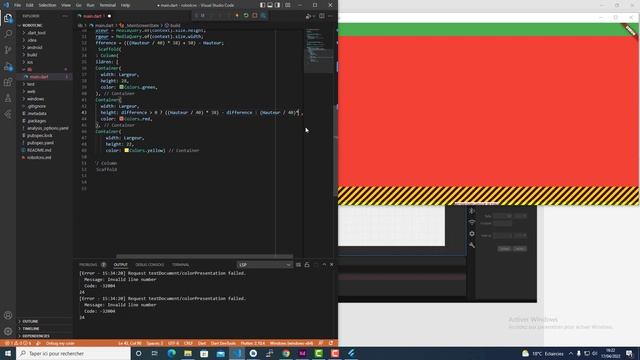Click the run/debug icon in editor title
The height and width of the screenshot is (360, 640).
tap(309, 16)
